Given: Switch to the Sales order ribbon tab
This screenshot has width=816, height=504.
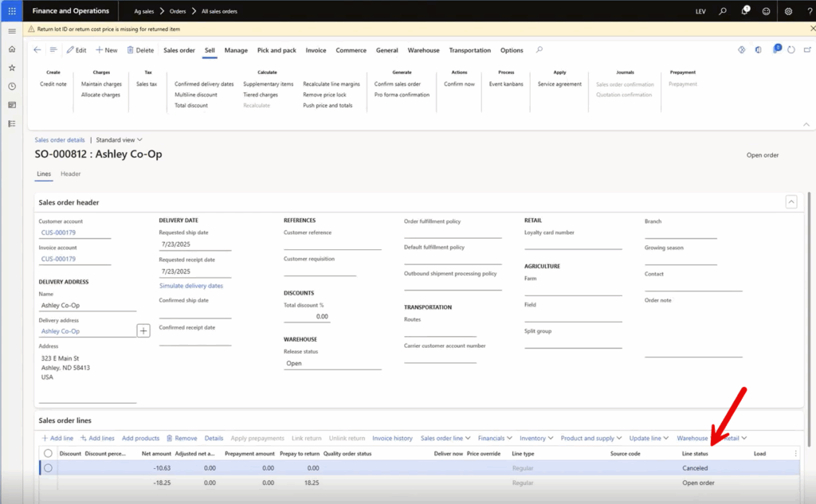Looking at the screenshot, I should pos(179,50).
